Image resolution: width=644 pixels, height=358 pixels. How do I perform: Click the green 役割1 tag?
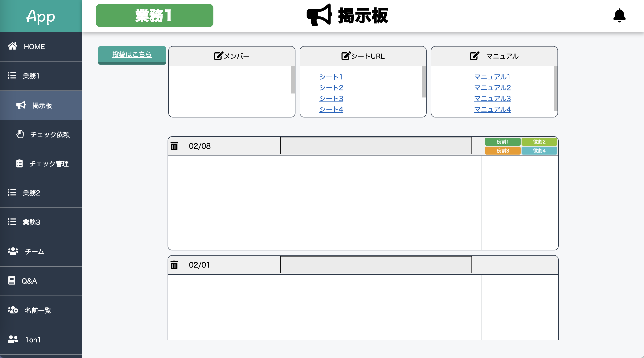click(503, 141)
